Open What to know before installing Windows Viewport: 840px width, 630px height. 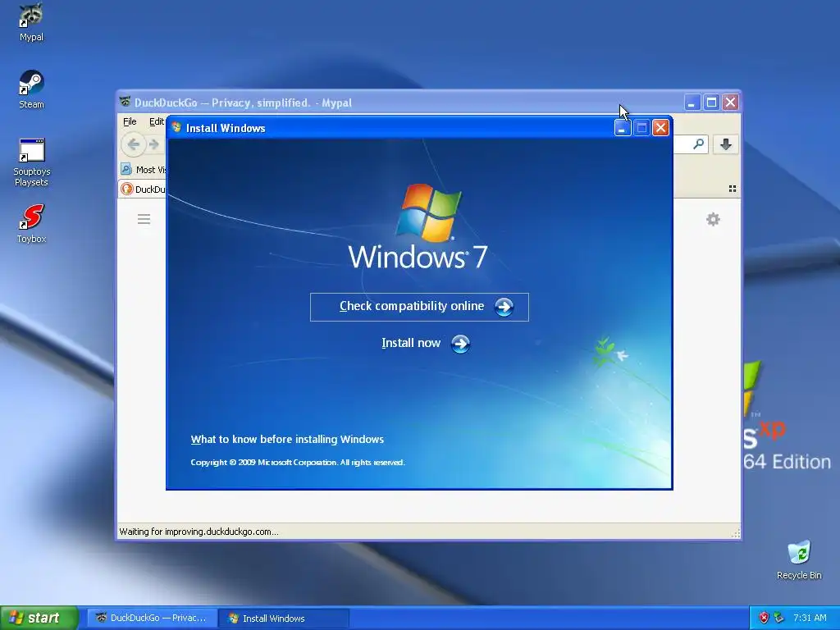(287, 440)
